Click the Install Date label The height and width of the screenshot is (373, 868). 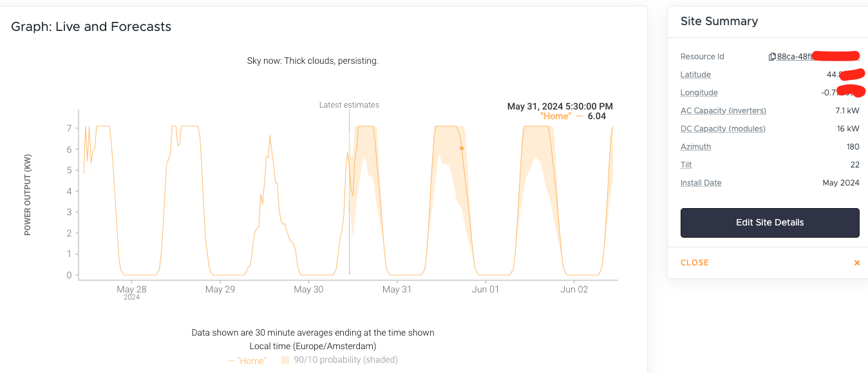click(701, 183)
